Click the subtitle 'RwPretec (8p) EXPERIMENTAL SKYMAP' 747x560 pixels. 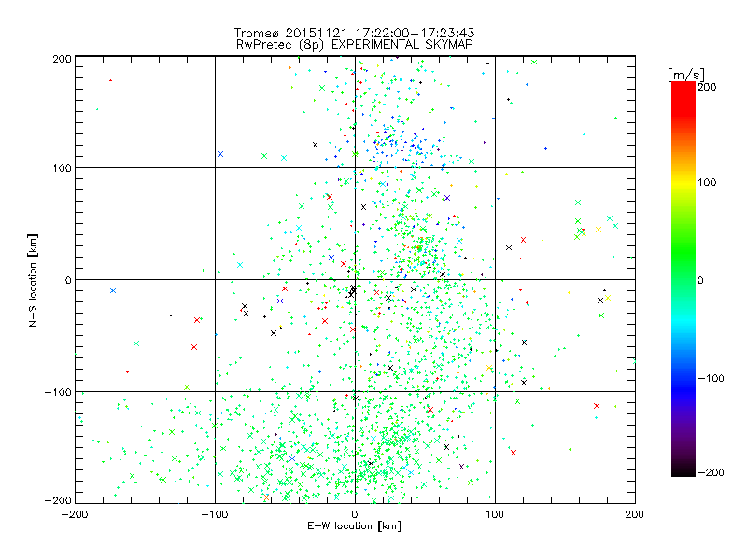354,44
